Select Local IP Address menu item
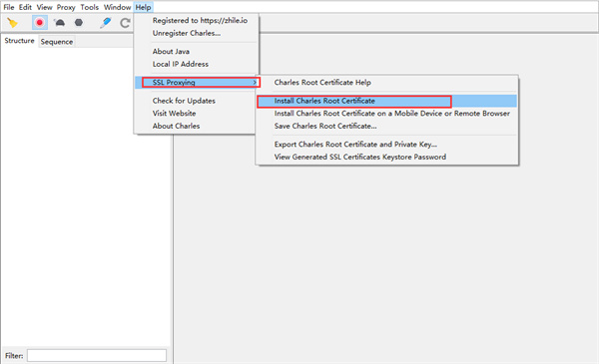The image size is (599, 364). coord(196,64)
